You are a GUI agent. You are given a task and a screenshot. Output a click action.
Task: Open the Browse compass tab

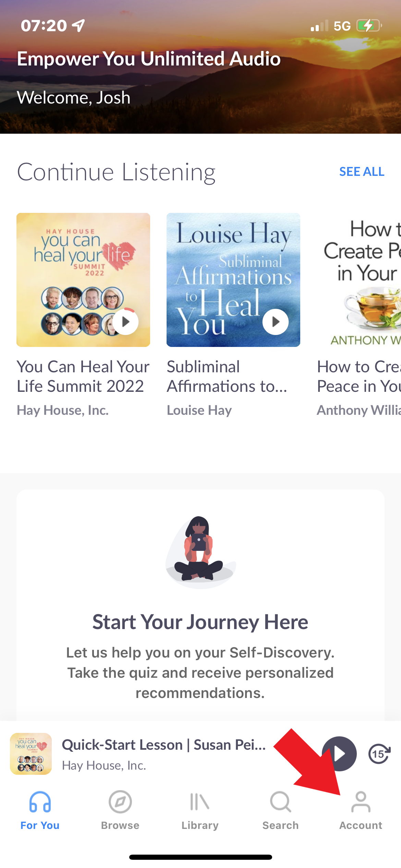tap(120, 810)
